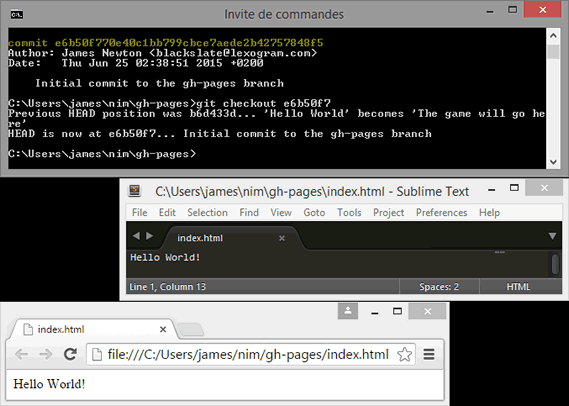The width and height of the screenshot is (569, 406).
Task: Click the yellow commit hash line in terminal
Action: click(x=165, y=43)
